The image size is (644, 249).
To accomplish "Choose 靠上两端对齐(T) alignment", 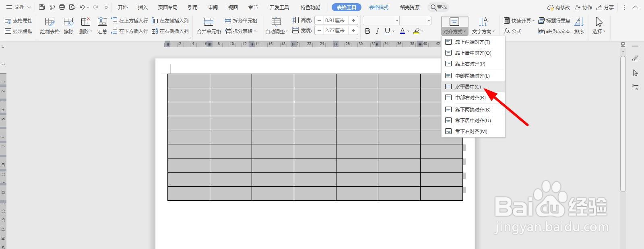I will 473,42.
